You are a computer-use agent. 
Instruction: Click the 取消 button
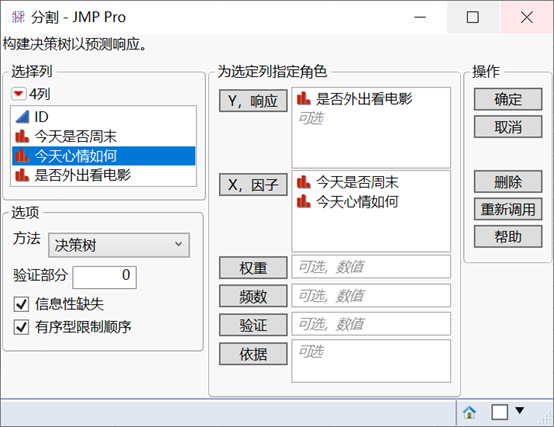click(508, 127)
